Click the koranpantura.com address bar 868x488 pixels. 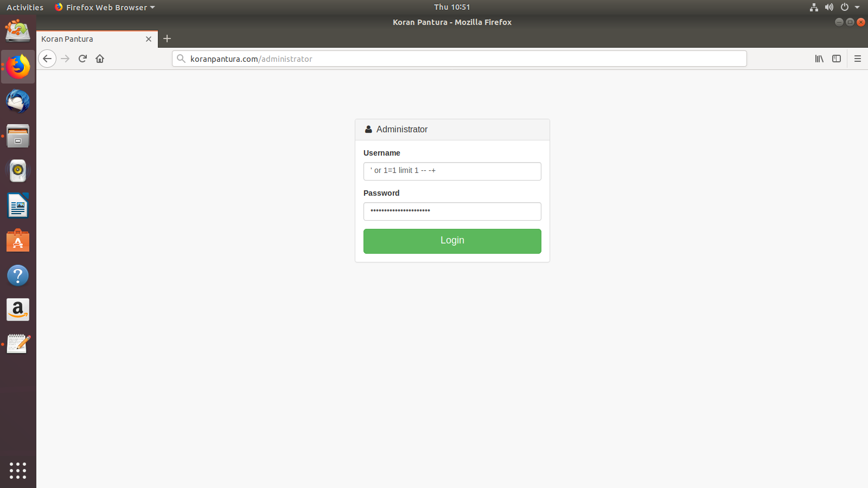point(459,59)
